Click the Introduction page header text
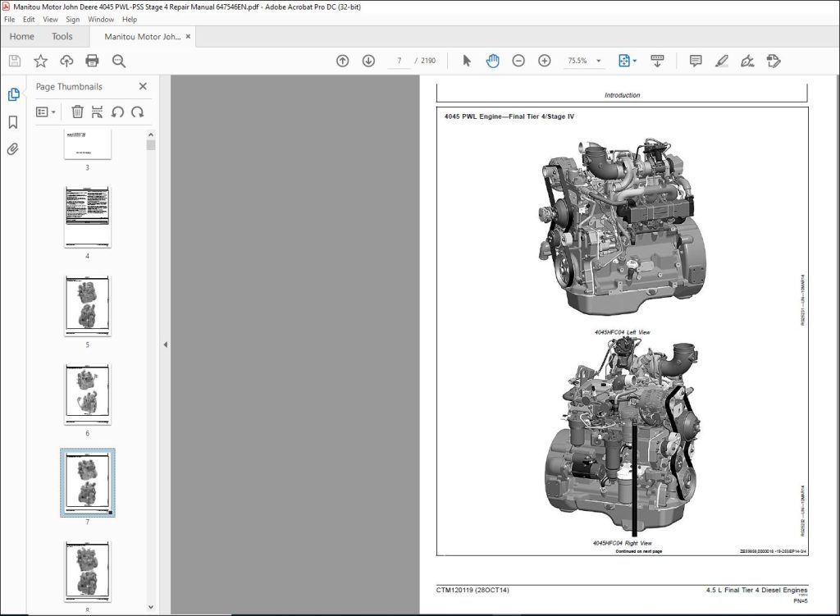Image resolution: width=840 pixels, height=616 pixels. point(622,95)
